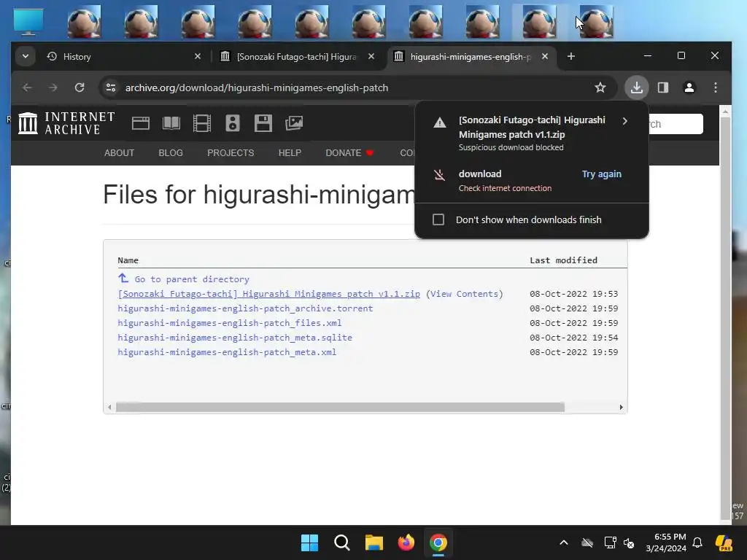The width and height of the screenshot is (747, 560).
Task: Go back with the back arrow
Action: point(27,87)
